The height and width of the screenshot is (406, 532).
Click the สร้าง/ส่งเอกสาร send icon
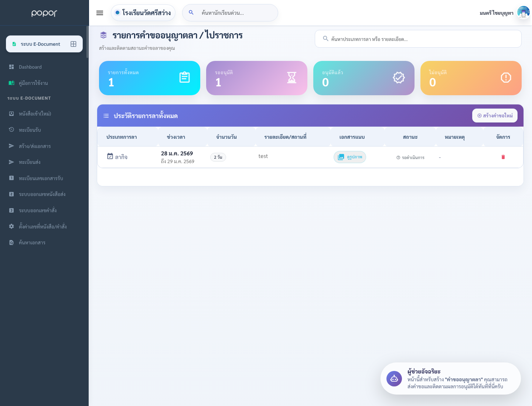pos(11,146)
